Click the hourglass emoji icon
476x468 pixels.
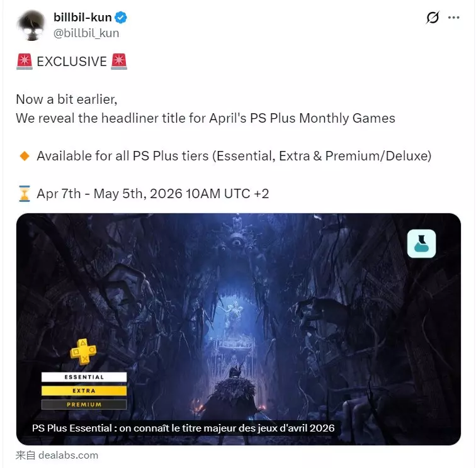click(x=25, y=194)
